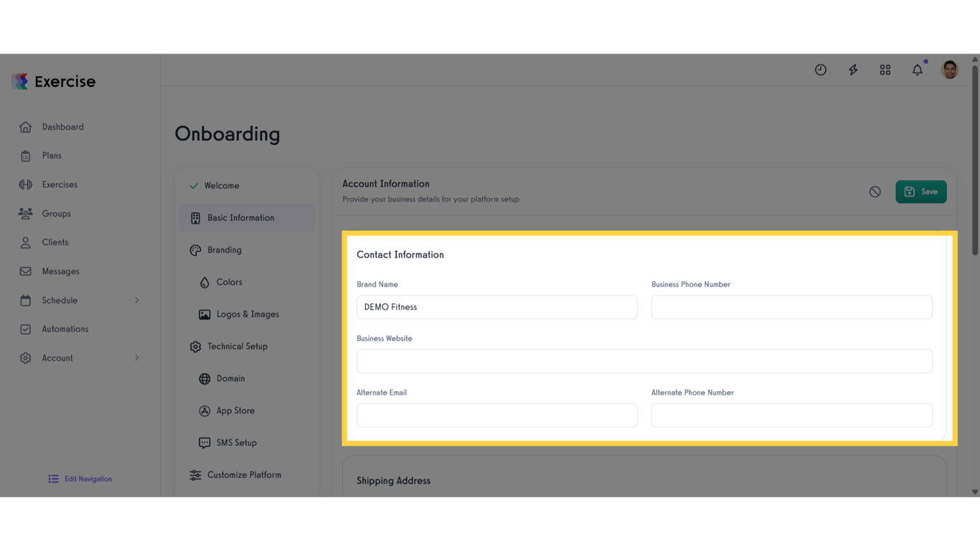
Task: Open the history clock icon in the header
Action: [x=820, y=70]
